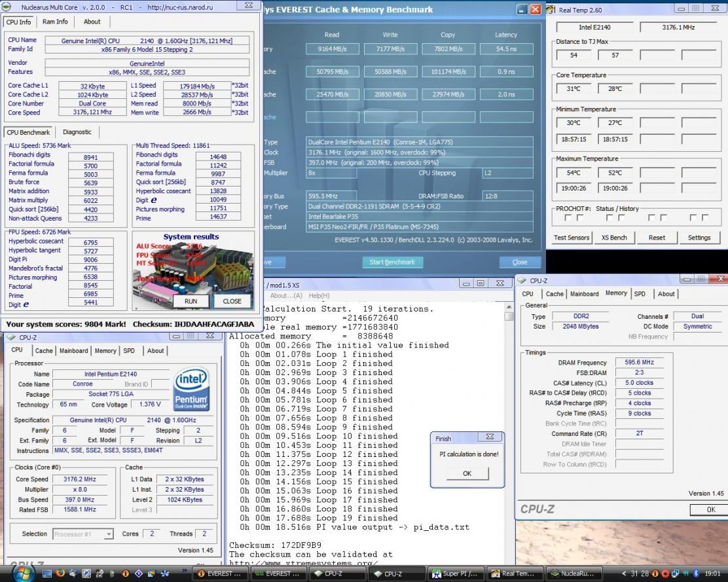Open Real Temp Settings button

click(699, 238)
